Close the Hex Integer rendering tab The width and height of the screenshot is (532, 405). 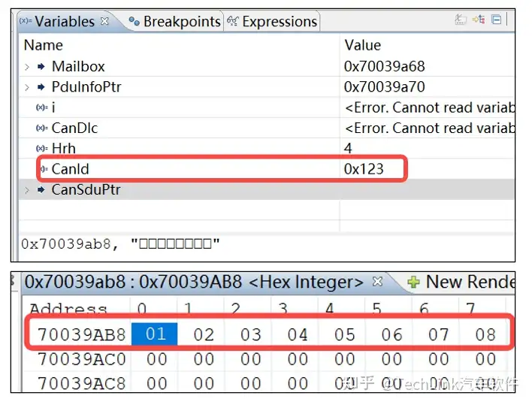[378, 282]
